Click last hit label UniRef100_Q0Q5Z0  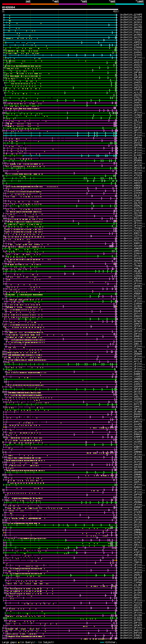tap(131, 638)
